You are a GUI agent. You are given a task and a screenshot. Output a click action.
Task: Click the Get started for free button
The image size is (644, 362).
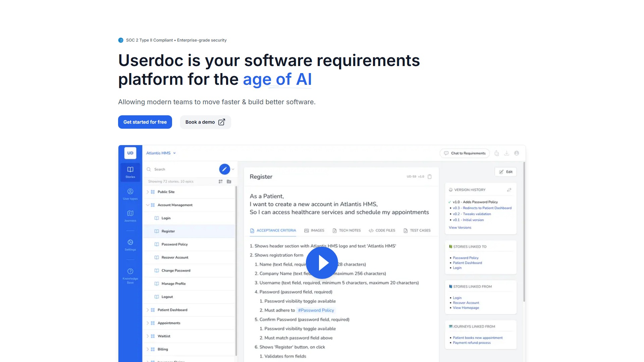point(145,122)
